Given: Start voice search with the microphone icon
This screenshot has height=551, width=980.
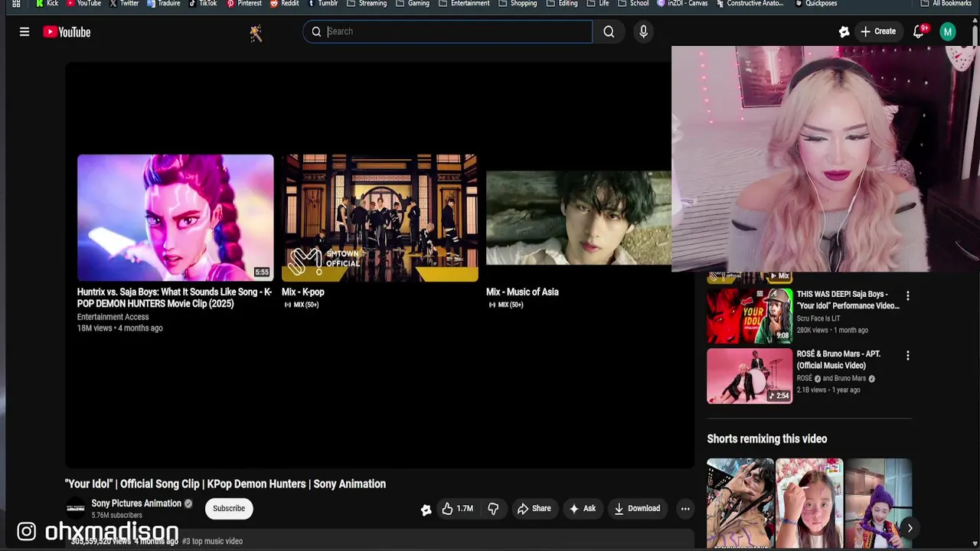Looking at the screenshot, I should 643,31.
